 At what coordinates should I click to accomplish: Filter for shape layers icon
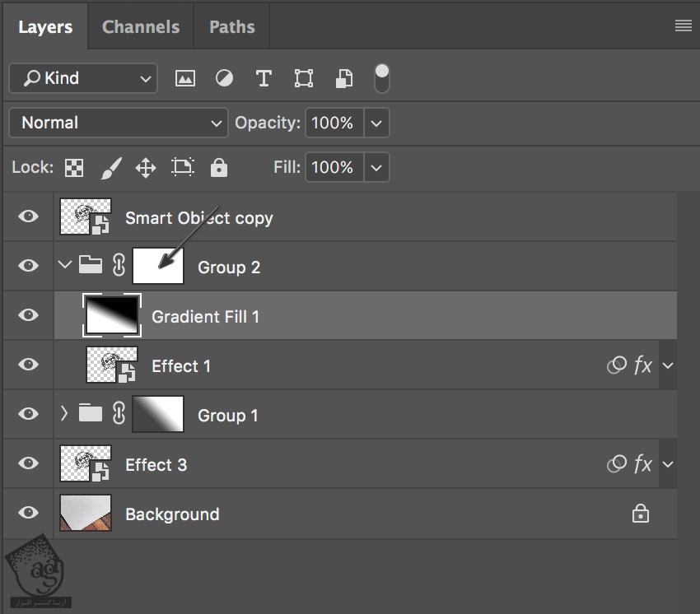click(x=304, y=78)
